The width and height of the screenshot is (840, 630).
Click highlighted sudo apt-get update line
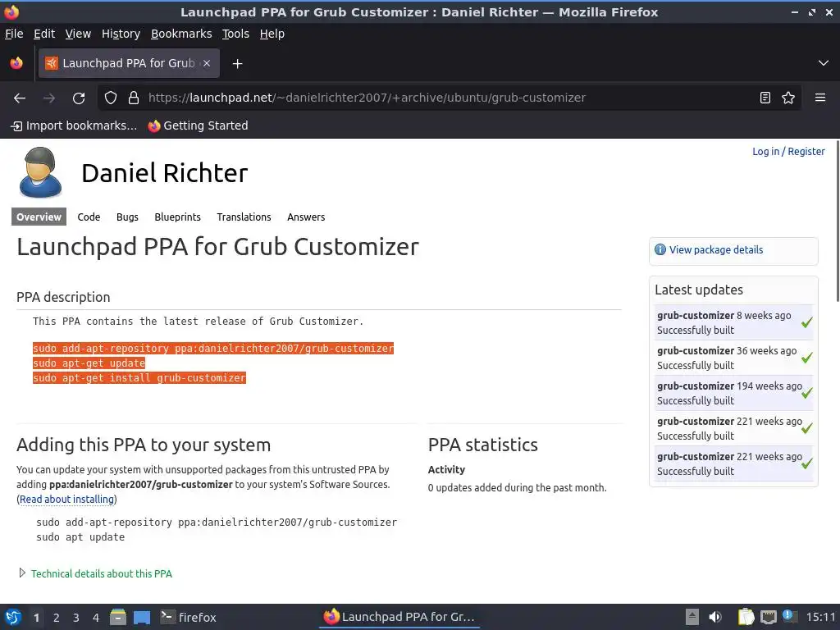pos(89,363)
